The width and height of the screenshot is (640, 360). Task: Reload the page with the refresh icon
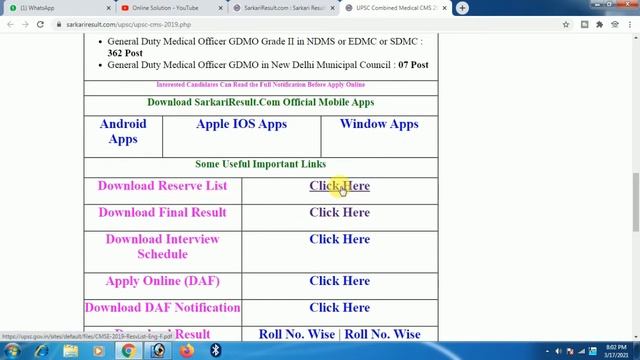40,24
